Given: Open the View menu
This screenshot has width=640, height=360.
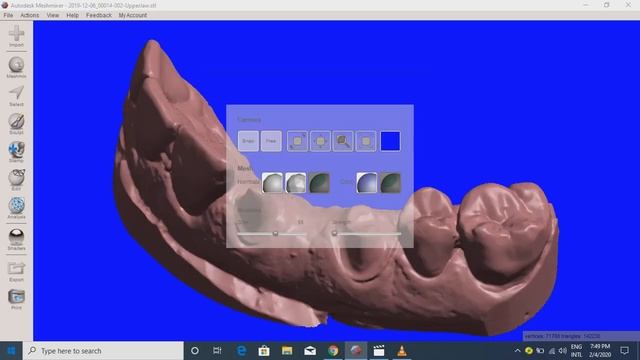Looking at the screenshot, I should [x=53, y=15].
